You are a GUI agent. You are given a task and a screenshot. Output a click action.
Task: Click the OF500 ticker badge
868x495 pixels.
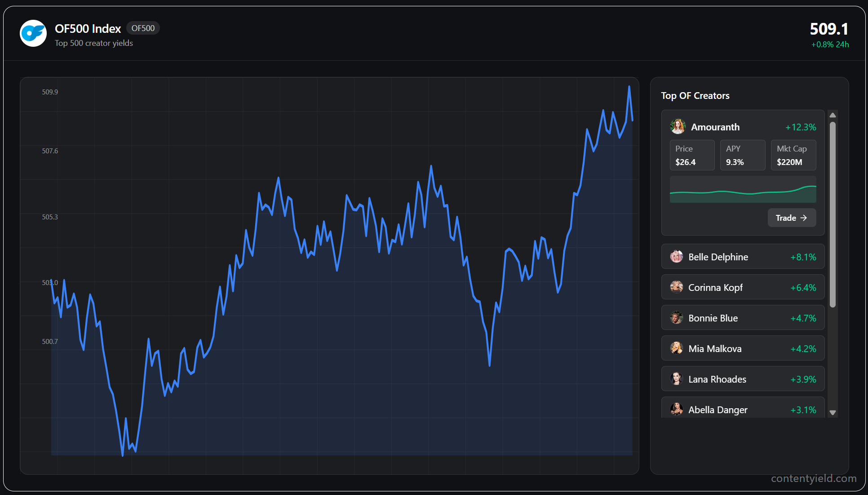tap(143, 28)
